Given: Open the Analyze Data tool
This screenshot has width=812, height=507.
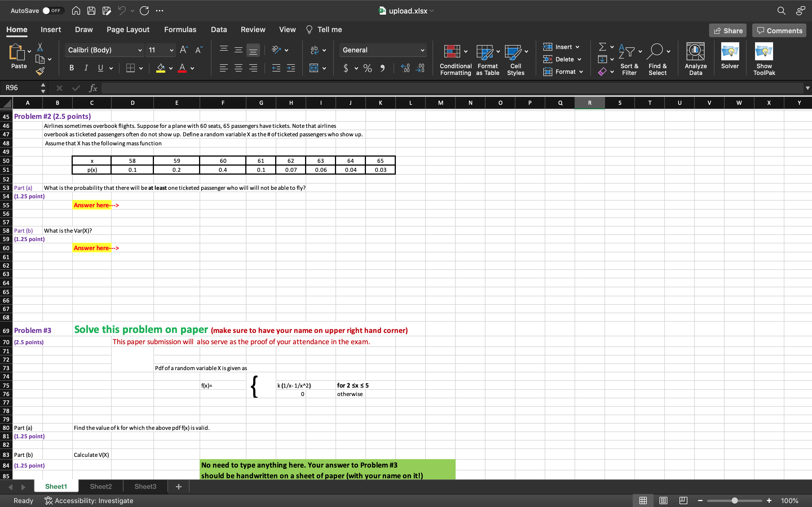Looking at the screenshot, I should (695, 59).
